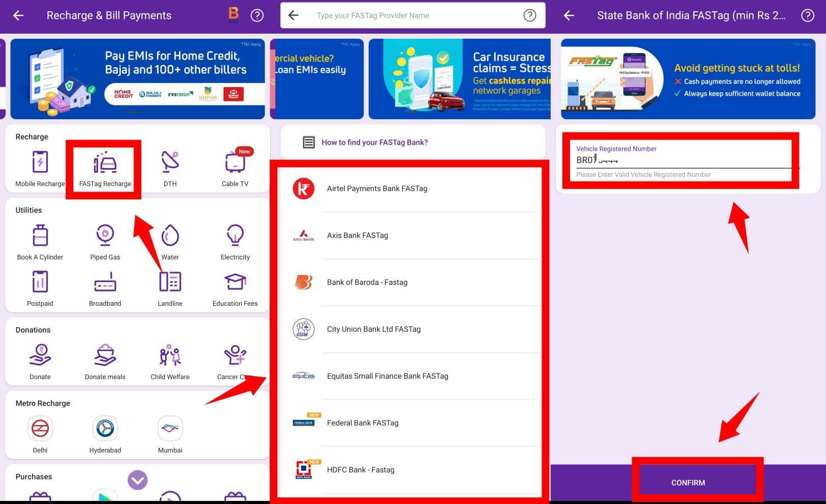Viewport: 826px width, 504px height.
Task: Go back from Recharge & Bill Payments
Action: click(x=18, y=15)
